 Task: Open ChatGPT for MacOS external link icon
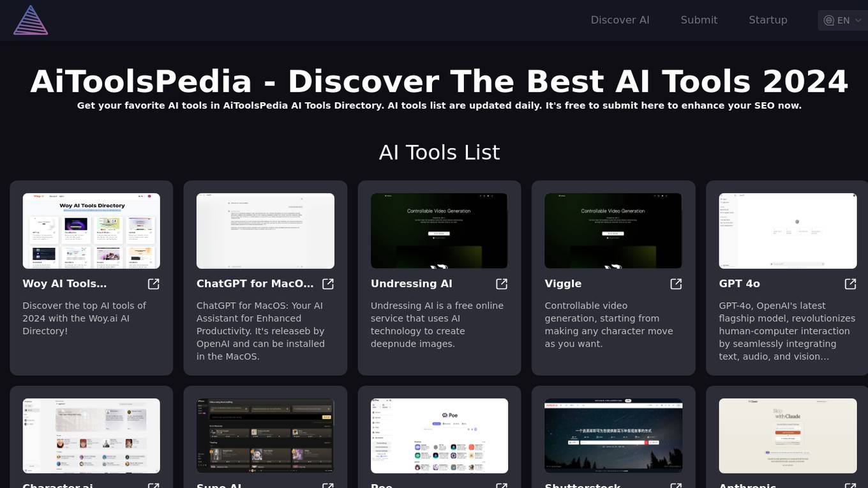pos(328,284)
